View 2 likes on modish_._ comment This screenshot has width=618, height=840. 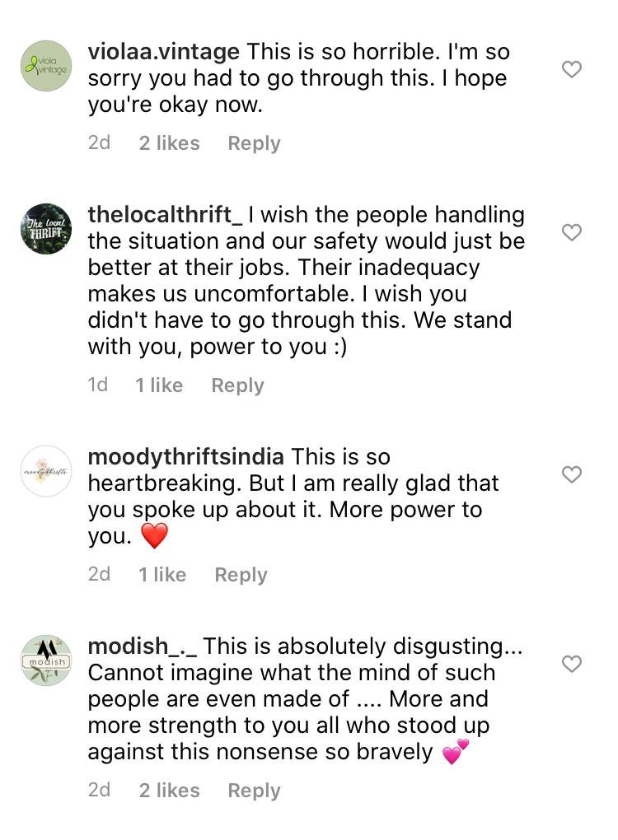coord(170,791)
